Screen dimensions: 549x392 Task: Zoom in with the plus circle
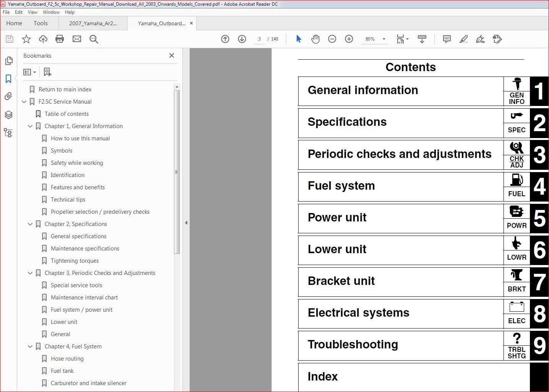coord(349,39)
